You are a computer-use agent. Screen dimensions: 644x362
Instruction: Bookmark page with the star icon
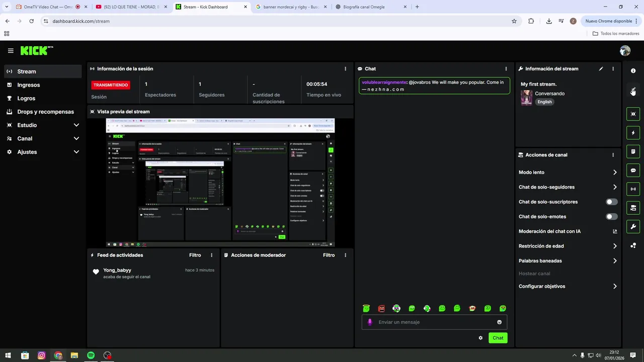514,21
